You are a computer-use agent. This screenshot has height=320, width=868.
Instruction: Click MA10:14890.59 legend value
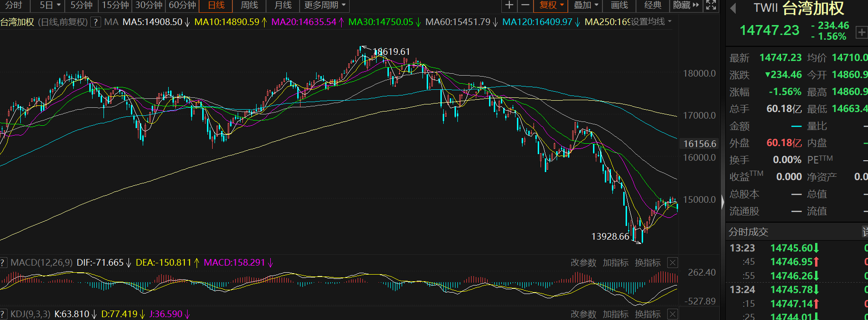tap(227, 22)
